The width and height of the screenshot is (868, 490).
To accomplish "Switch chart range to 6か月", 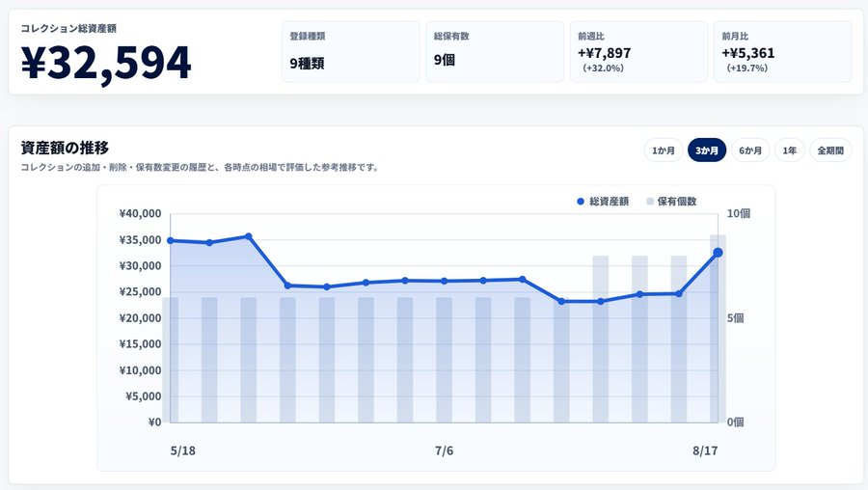I will (x=750, y=150).
